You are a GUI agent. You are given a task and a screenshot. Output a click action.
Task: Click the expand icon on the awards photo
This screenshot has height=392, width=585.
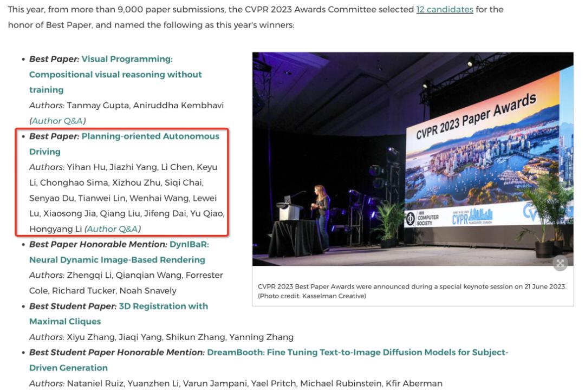(x=560, y=263)
